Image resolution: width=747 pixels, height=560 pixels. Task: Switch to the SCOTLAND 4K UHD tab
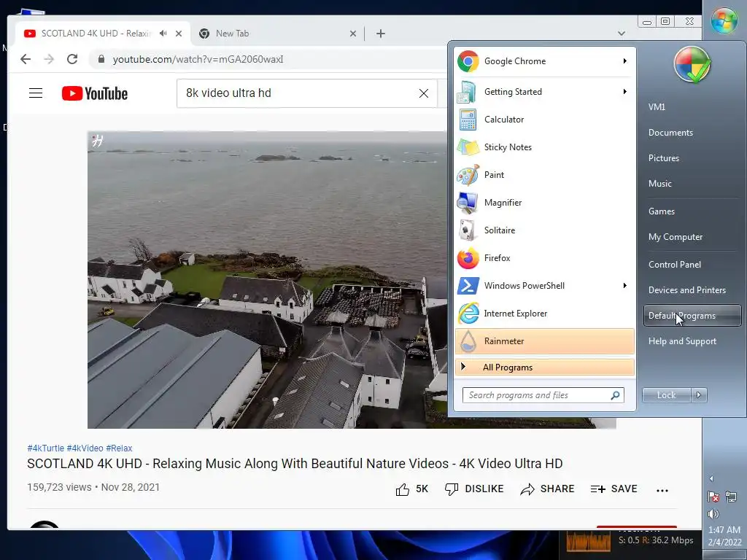tap(101, 34)
